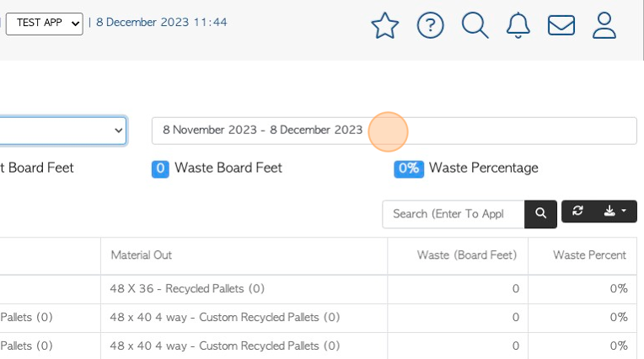Open help via question mark icon
This screenshot has height=359, width=644.
(430, 25)
